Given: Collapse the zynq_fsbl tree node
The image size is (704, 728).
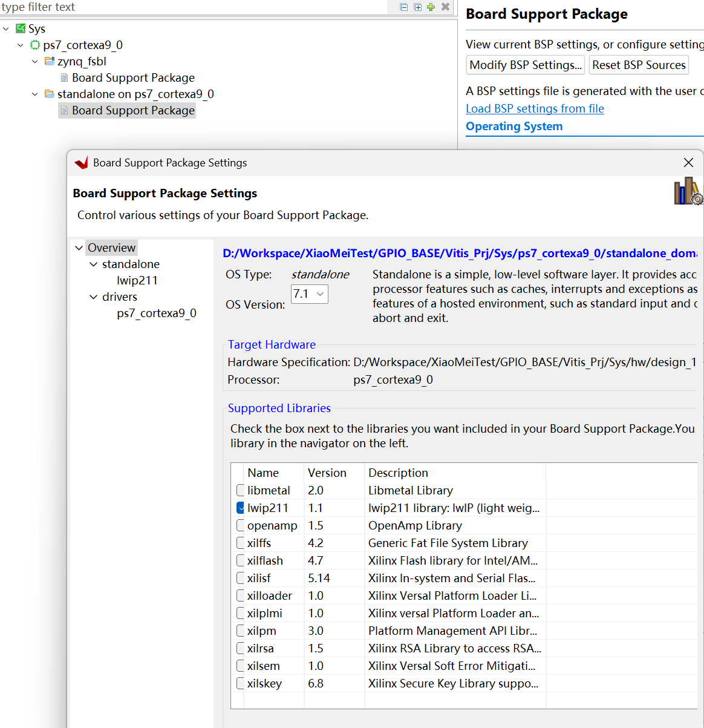Looking at the screenshot, I should coord(35,61).
